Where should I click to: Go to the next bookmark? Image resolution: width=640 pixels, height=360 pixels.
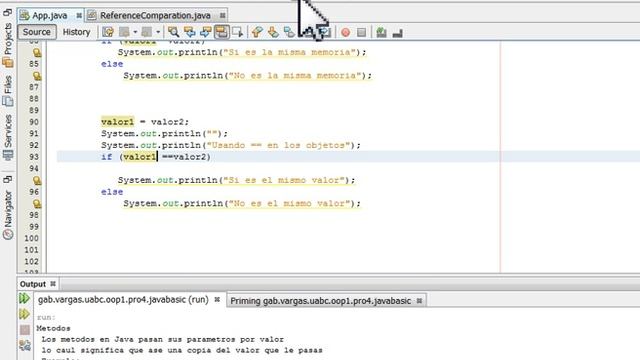273,32
